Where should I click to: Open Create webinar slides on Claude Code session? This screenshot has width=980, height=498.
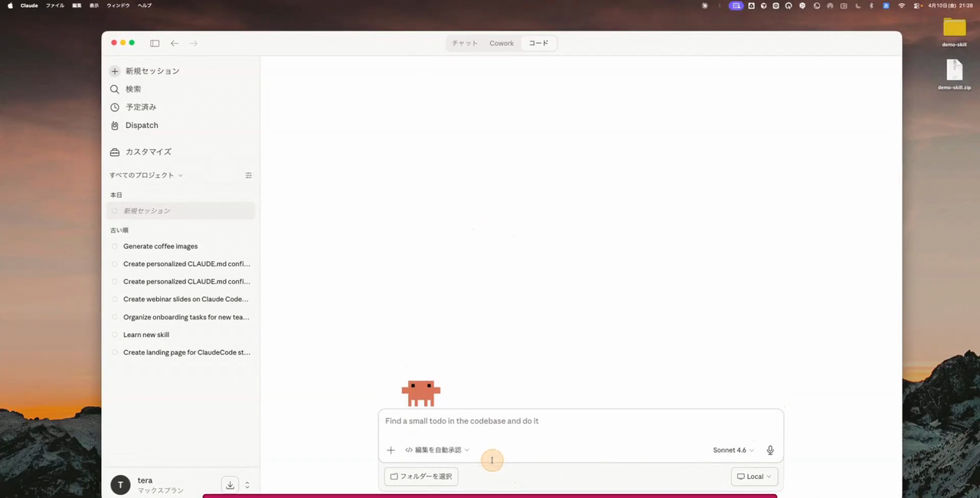coord(181,300)
